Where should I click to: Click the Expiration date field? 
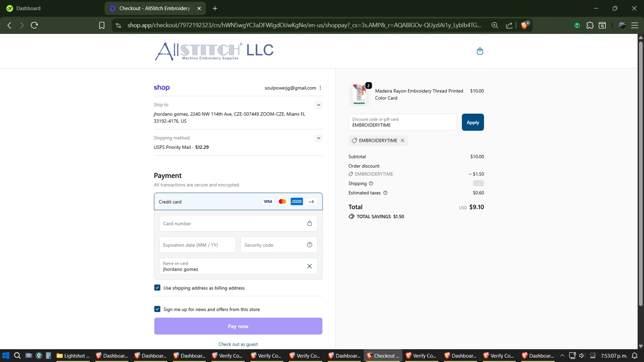(x=197, y=245)
